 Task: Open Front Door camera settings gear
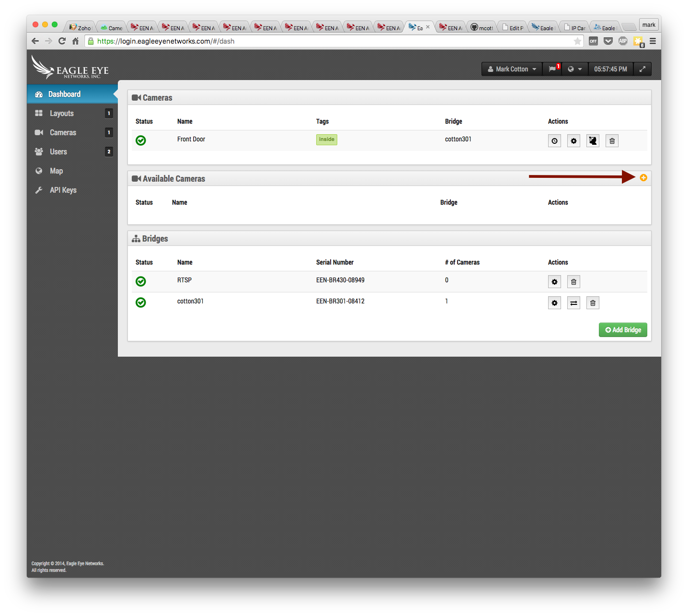(573, 141)
